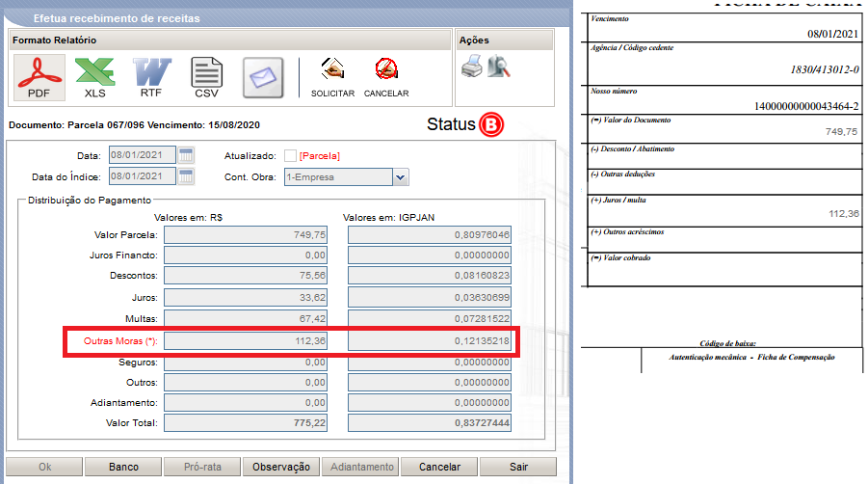Click Vencimento date 08/01/2021 on the boleto
Image resolution: width=868 pixels, height=484 pixels.
832,34
